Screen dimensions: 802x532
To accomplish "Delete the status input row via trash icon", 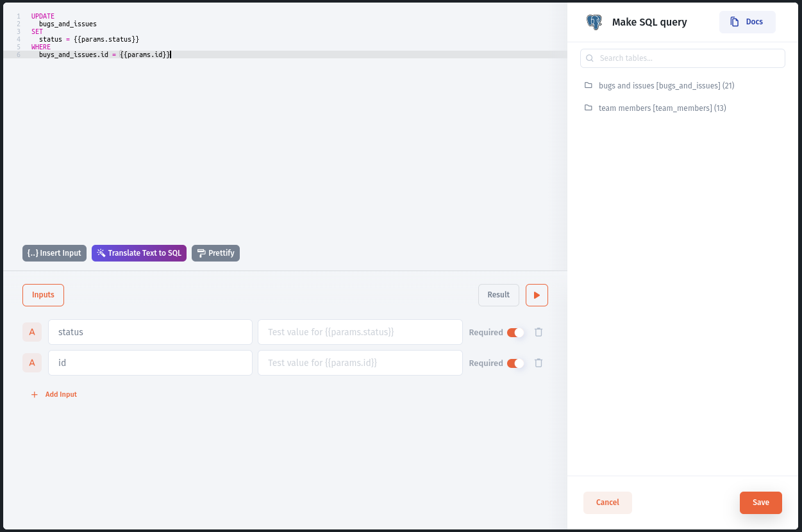I will [x=539, y=332].
